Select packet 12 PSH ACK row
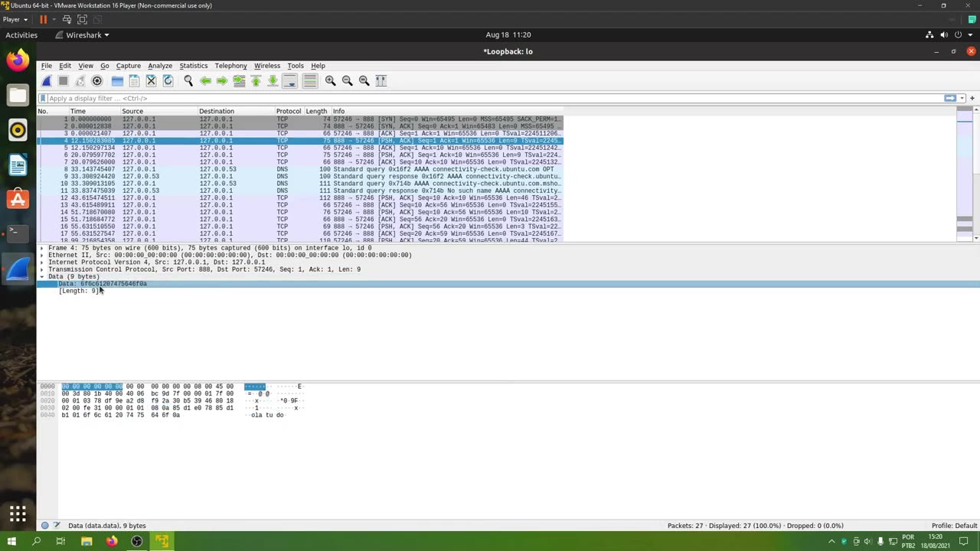This screenshot has height=551, width=980. pos(300,198)
